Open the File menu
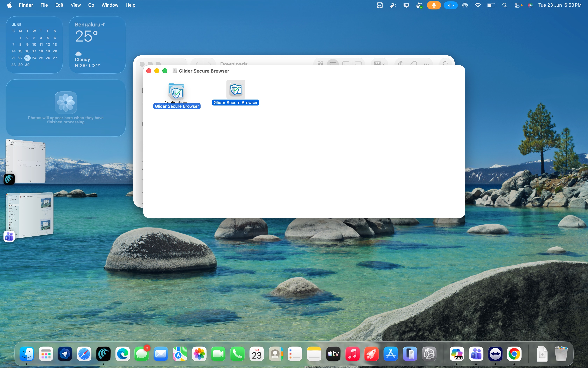588x368 pixels. pyautogui.click(x=44, y=5)
